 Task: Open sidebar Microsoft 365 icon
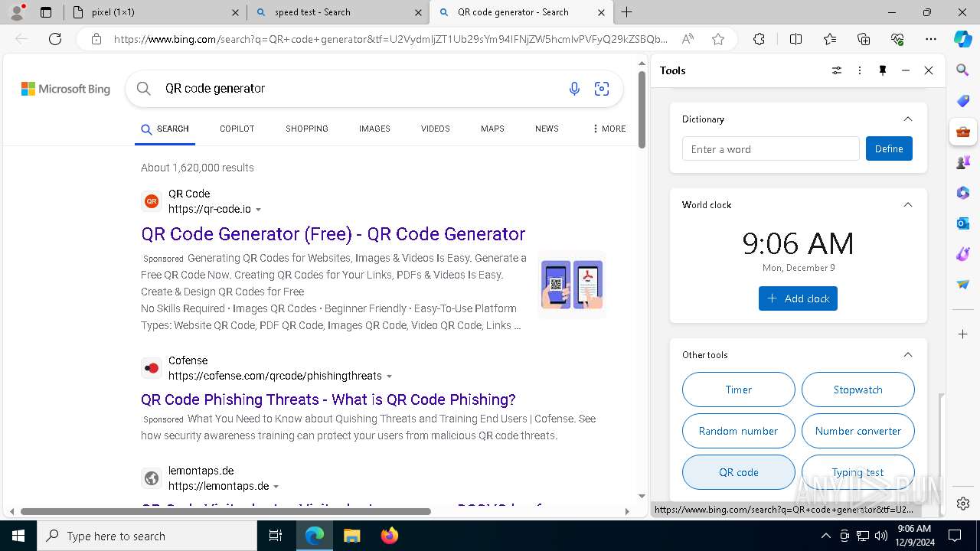pyautogui.click(x=963, y=193)
